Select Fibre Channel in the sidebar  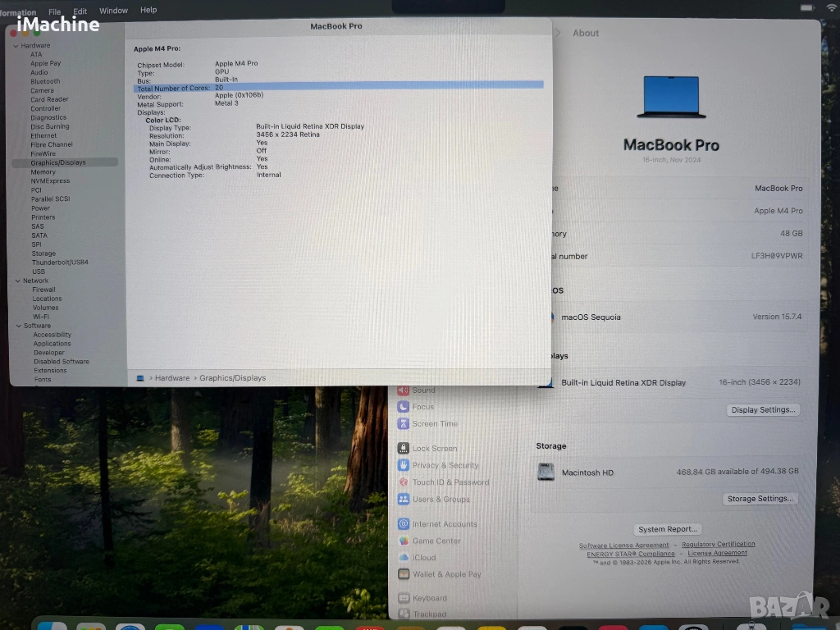pyautogui.click(x=52, y=144)
